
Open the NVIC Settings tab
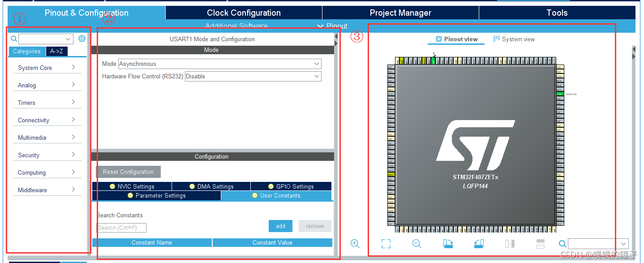tap(132, 186)
